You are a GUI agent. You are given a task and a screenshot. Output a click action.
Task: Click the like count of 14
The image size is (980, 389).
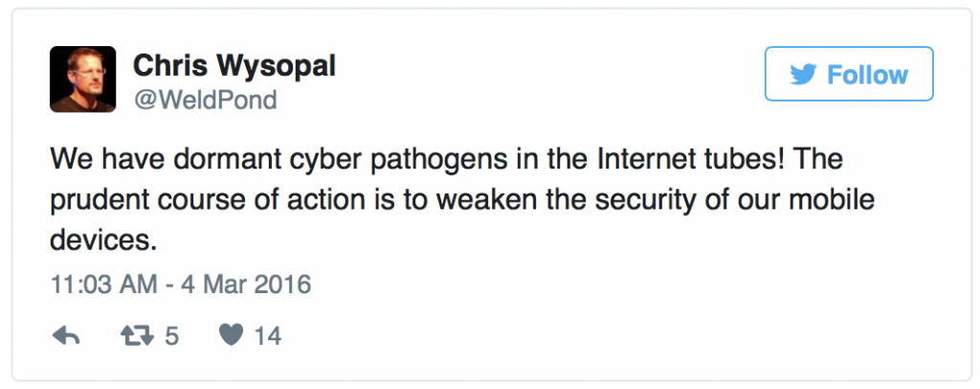[267, 335]
